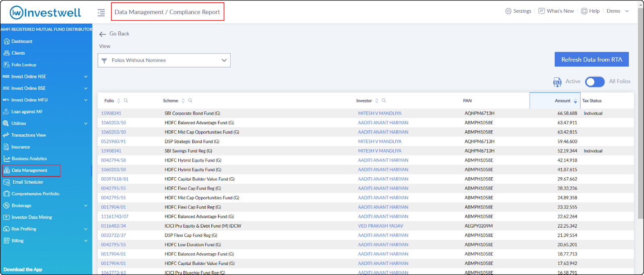Click Data Management / Compliance Report breadcrumb
This screenshot has height=275, width=644.
(x=167, y=12)
